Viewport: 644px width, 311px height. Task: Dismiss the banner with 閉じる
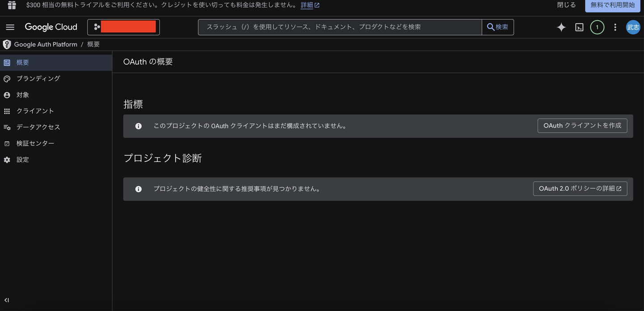[x=567, y=5]
